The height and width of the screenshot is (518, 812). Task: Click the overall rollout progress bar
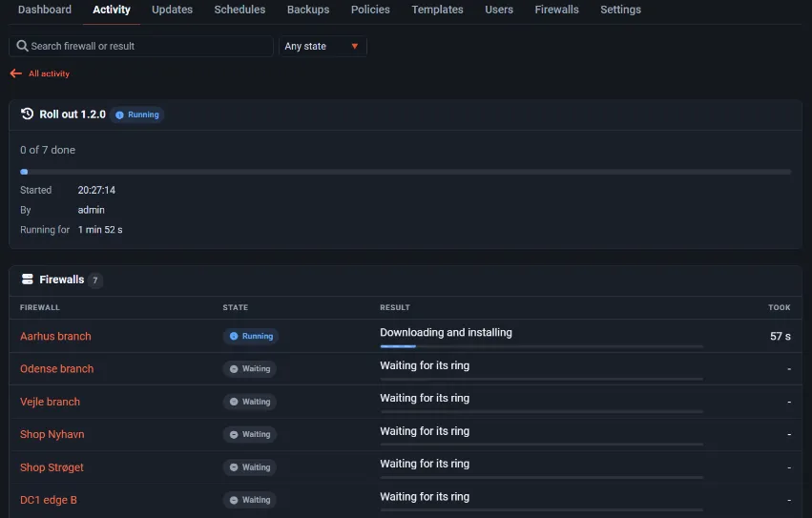click(x=406, y=172)
